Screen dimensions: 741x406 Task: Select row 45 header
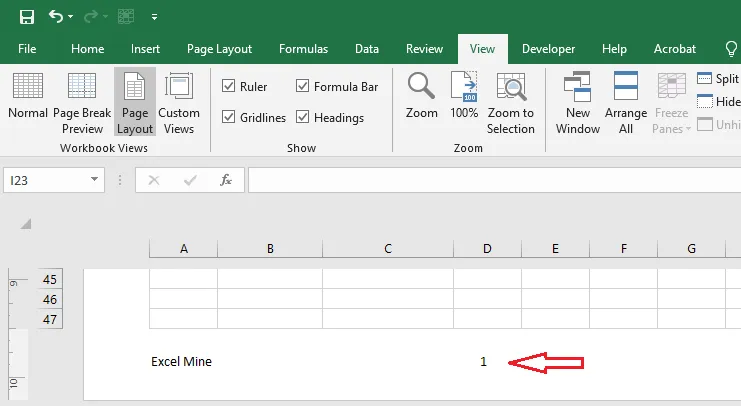tap(50, 279)
